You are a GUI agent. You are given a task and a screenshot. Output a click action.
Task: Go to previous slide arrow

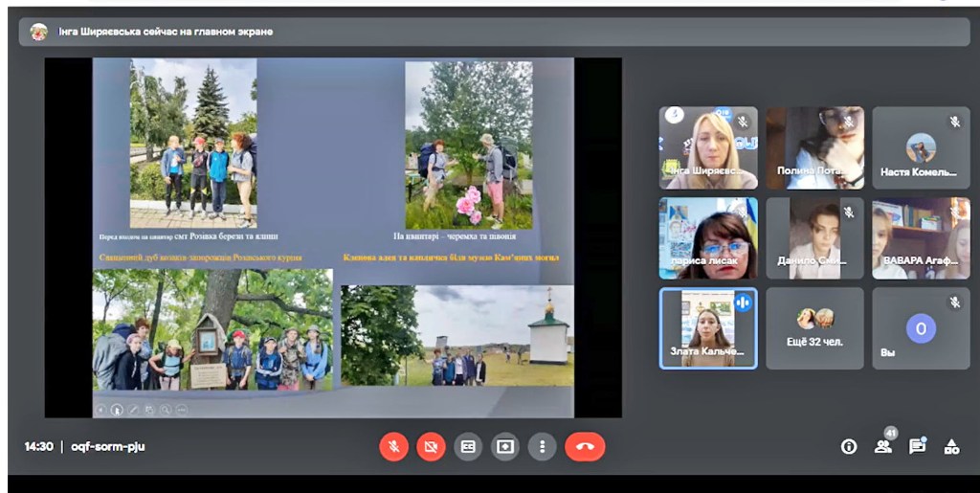tap(101, 410)
